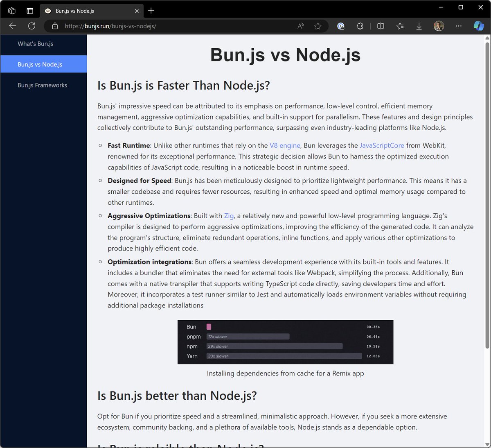
Task: Click heading Is Bun.js is Faster Than Node.js?
Action: tap(184, 86)
